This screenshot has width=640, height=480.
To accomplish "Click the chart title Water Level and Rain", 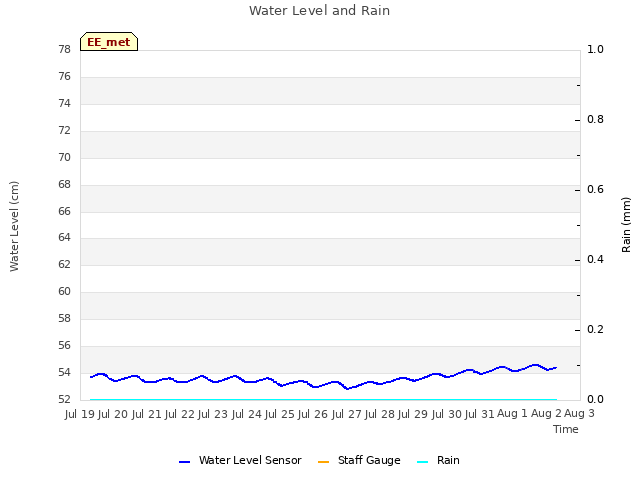I will click(x=319, y=11).
